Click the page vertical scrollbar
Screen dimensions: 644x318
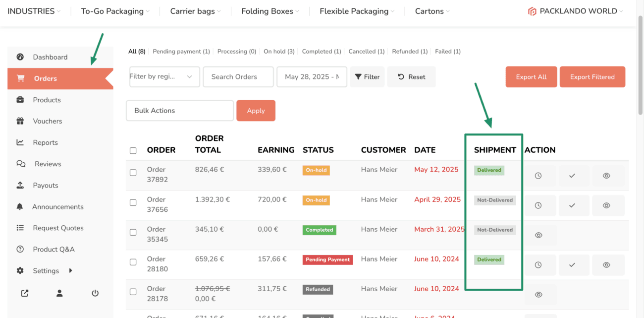[x=640, y=64]
